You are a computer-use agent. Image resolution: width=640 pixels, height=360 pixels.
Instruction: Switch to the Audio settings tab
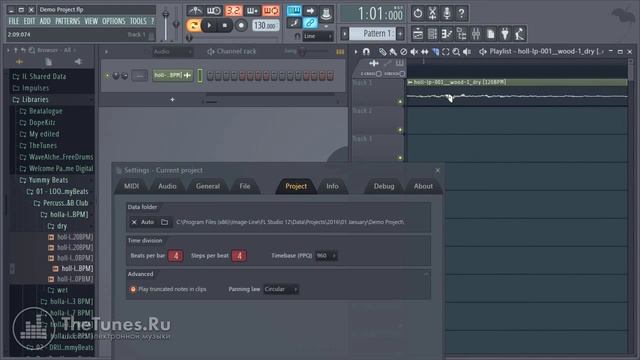pyautogui.click(x=167, y=186)
